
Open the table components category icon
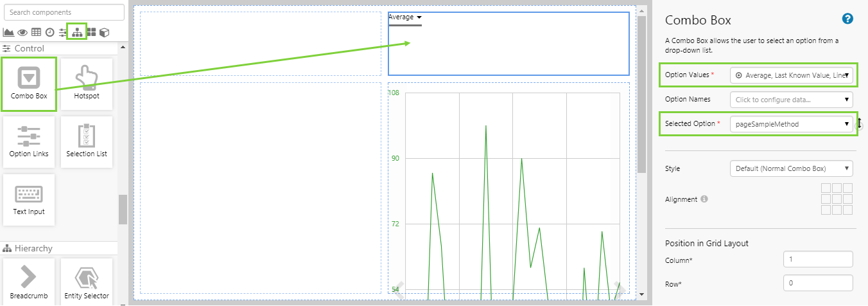click(36, 32)
